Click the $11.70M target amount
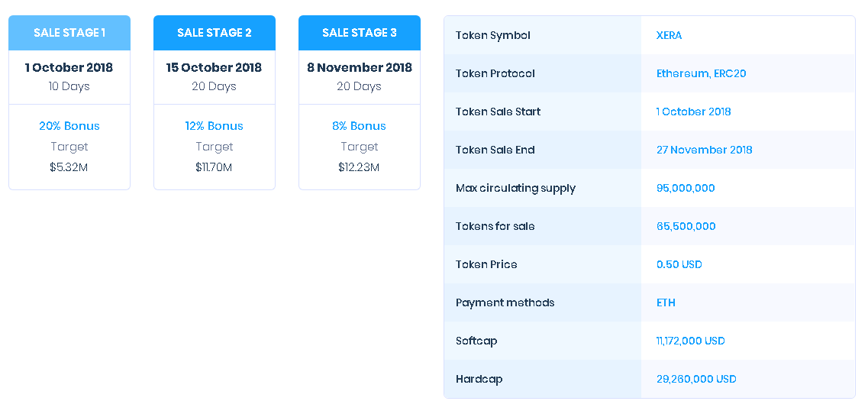The image size is (868, 414). [215, 167]
